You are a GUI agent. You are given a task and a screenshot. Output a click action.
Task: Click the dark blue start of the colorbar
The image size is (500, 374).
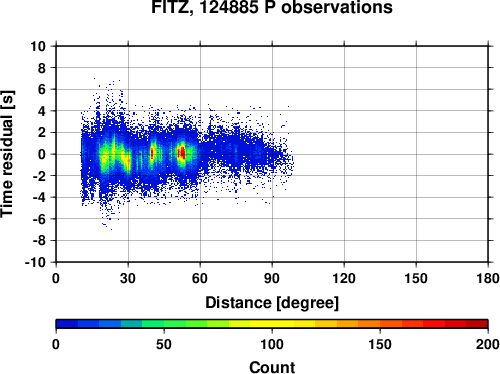coord(67,324)
